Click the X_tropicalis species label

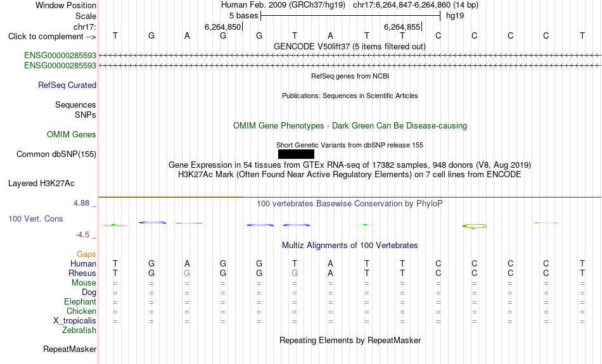click(75, 321)
